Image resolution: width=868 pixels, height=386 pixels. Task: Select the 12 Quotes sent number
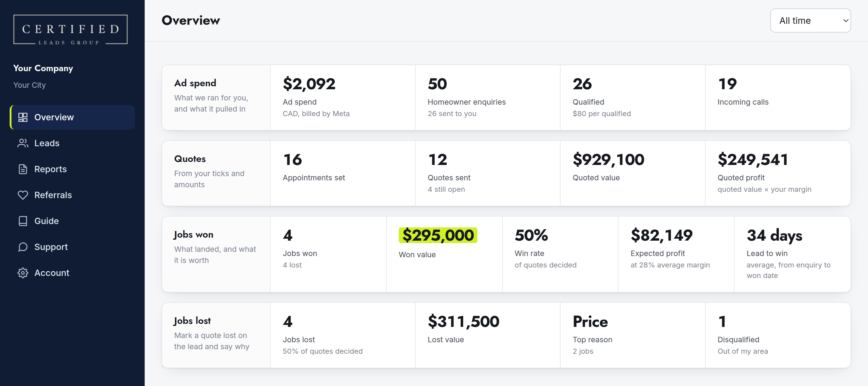coord(437,160)
